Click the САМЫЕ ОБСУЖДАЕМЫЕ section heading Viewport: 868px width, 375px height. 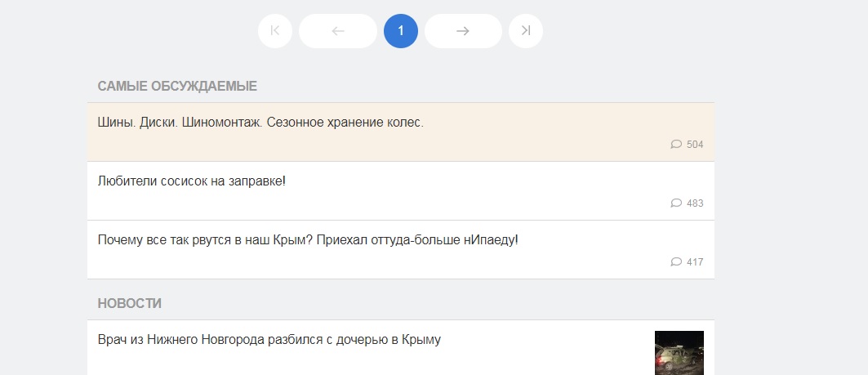[x=177, y=86]
